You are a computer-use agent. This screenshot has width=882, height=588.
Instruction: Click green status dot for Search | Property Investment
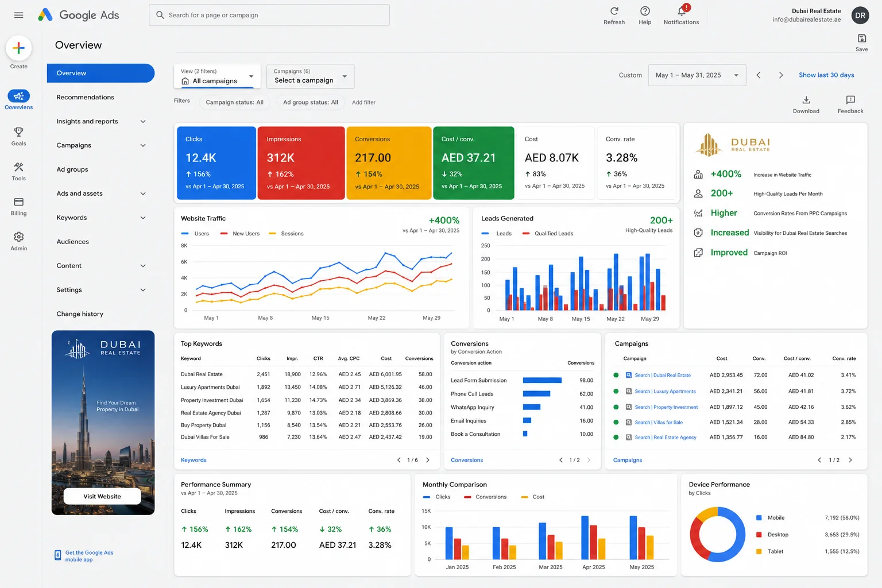(616, 407)
